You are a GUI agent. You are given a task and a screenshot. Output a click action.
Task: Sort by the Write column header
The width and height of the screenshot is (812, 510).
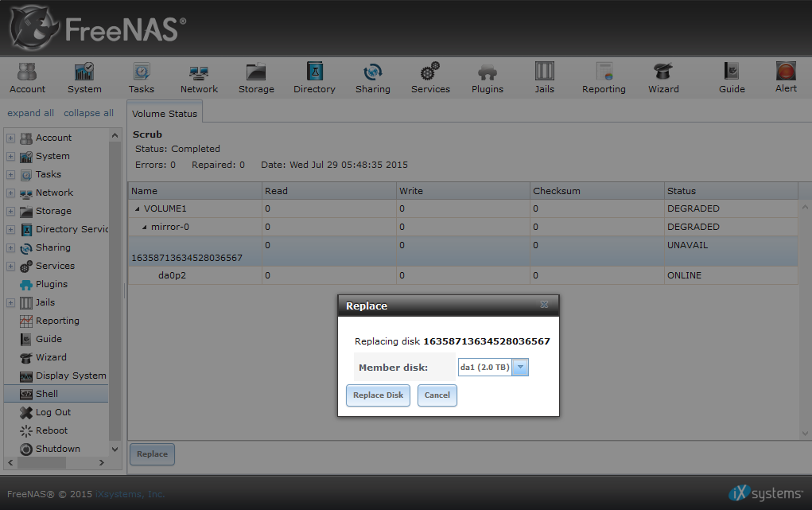[x=463, y=191]
